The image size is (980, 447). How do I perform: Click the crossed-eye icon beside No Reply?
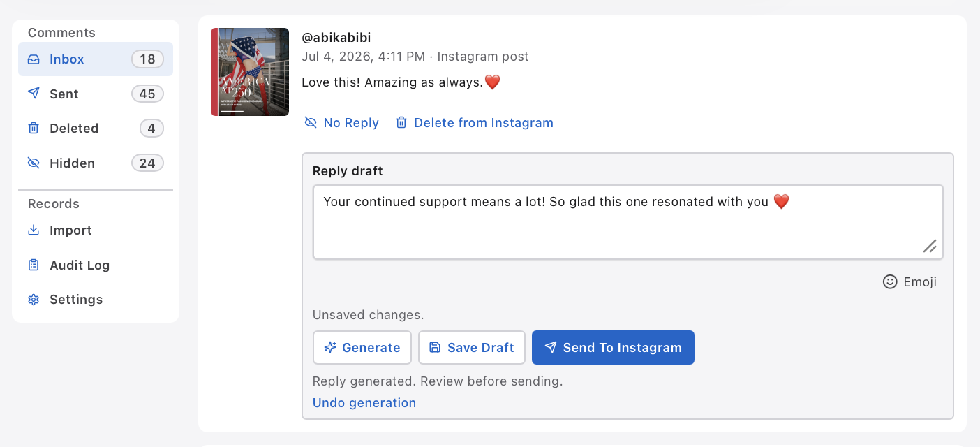[x=311, y=123]
